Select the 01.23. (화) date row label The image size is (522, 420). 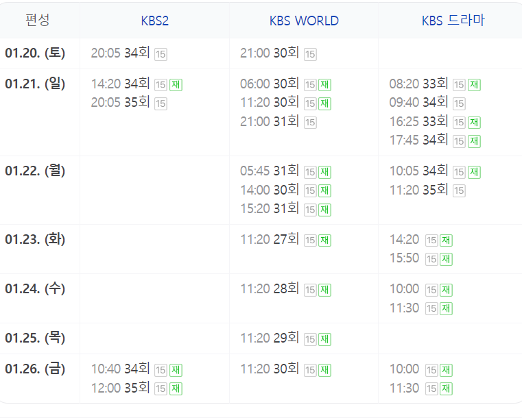pyautogui.click(x=35, y=239)
